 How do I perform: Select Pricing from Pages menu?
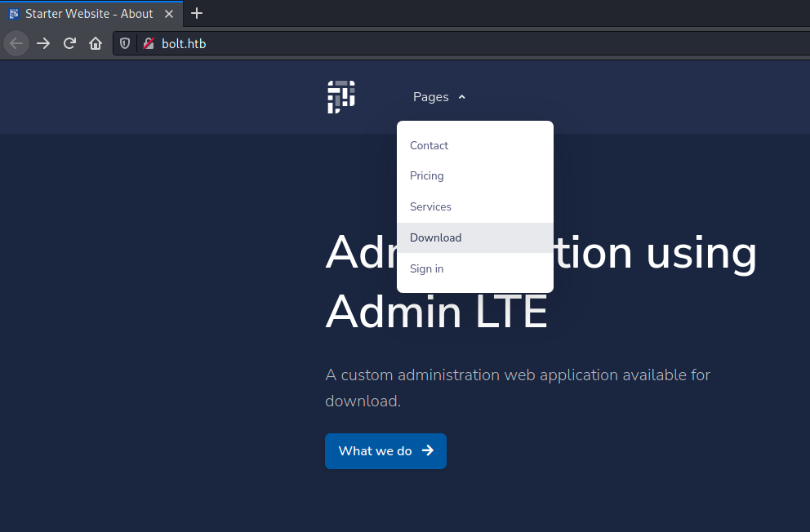474,176
